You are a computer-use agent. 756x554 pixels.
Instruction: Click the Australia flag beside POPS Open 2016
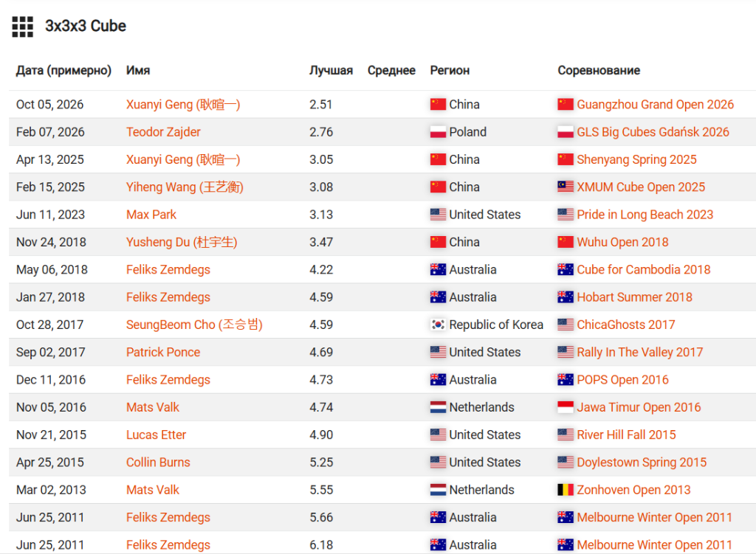click(566, 380)
